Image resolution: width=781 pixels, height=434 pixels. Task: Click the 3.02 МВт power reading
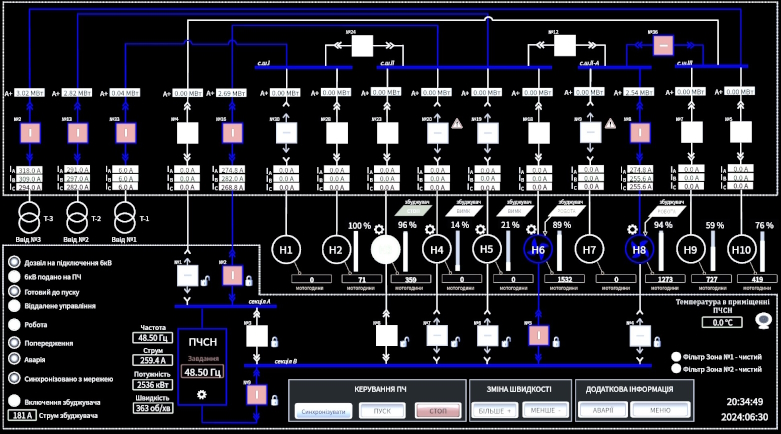click(29, 93)
